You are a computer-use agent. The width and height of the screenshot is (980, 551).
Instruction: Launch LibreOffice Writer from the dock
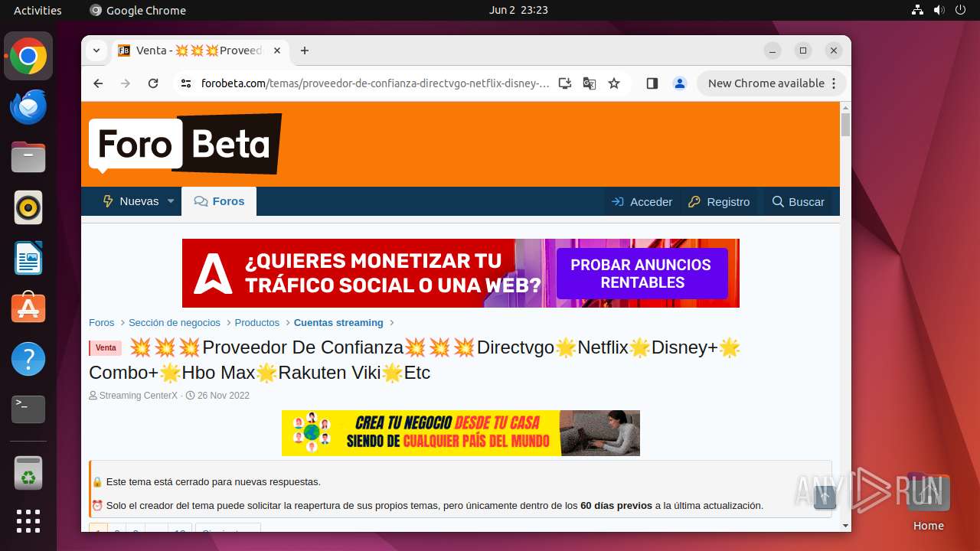(x=28, y=258)
